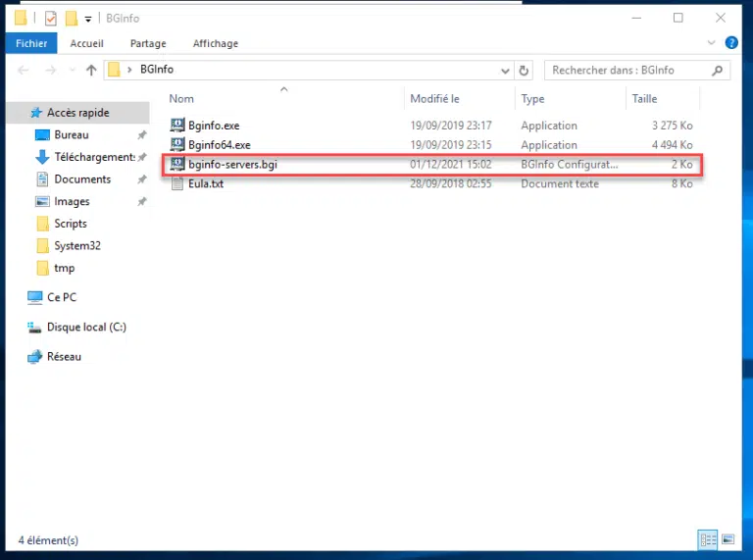Viewport: 753px width, 560px height.
Task: Open the quick access toolbar customize dropdown
Action: (88, 20)
